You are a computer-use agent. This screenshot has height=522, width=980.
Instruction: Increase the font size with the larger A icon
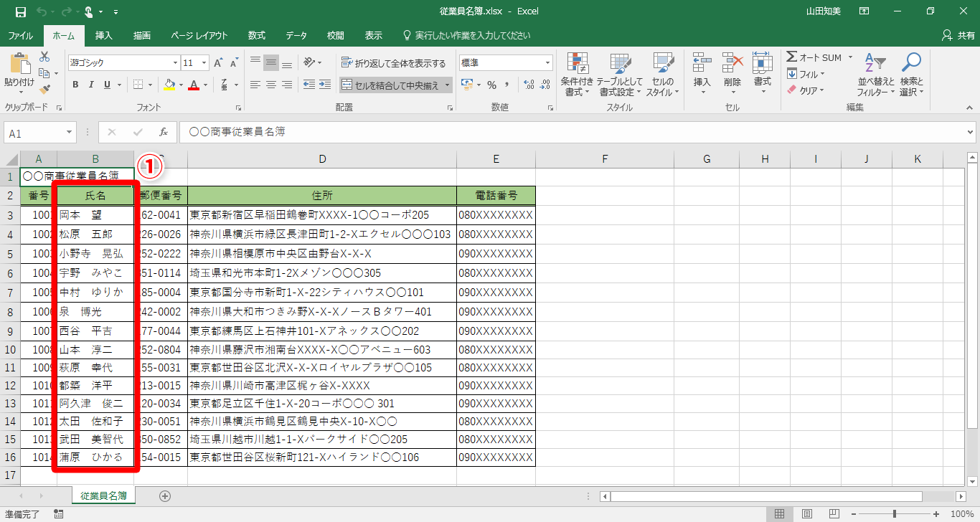218,63
